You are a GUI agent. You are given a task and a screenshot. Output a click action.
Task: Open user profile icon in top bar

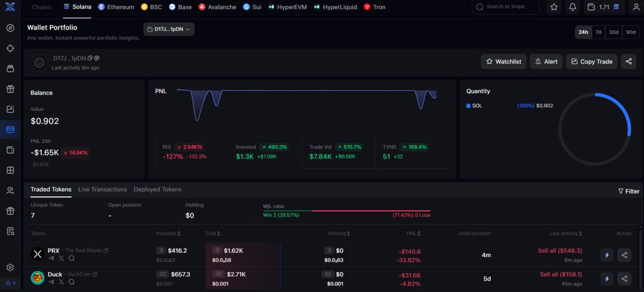tap(635, 7)
